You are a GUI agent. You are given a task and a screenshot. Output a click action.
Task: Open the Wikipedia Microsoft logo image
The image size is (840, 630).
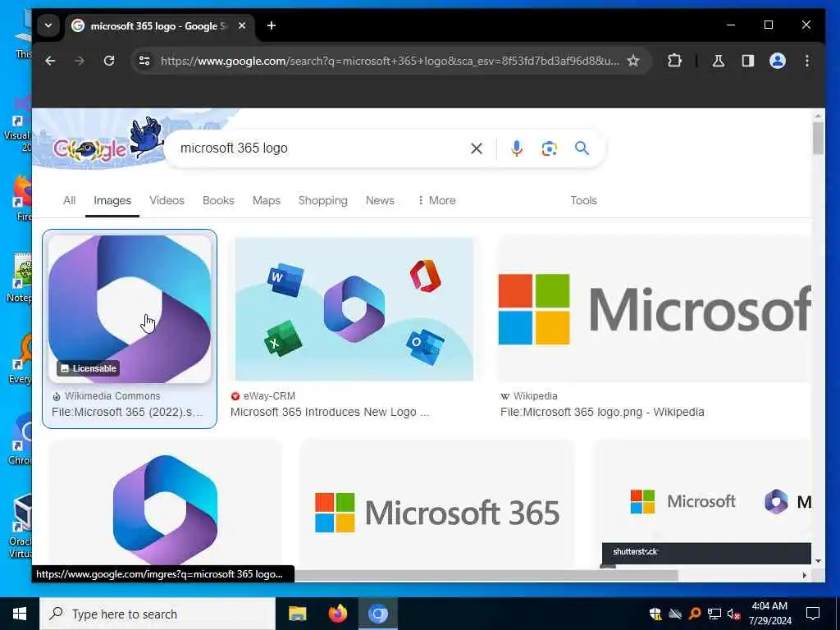654,309
